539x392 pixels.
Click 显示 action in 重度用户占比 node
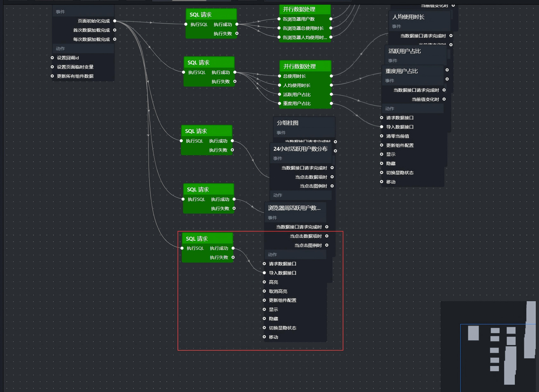[390, 154]
